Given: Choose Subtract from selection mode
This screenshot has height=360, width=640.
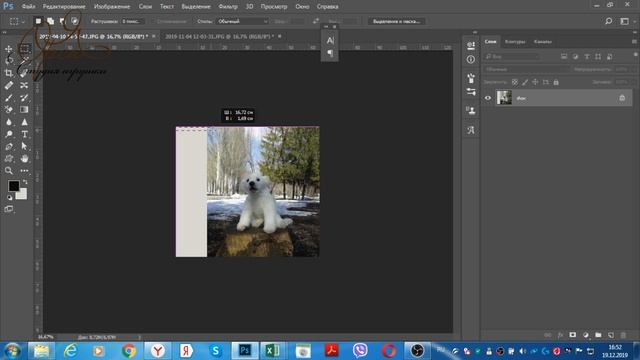Looking at the screenshot, I should click(62, 21).
